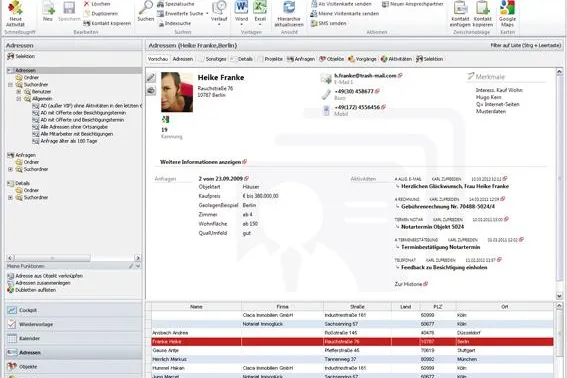This screenshot has height=378, width=567.
Task: Open Erweiterte Suche dropdown arrow
Action: click(x=207, y=14)
